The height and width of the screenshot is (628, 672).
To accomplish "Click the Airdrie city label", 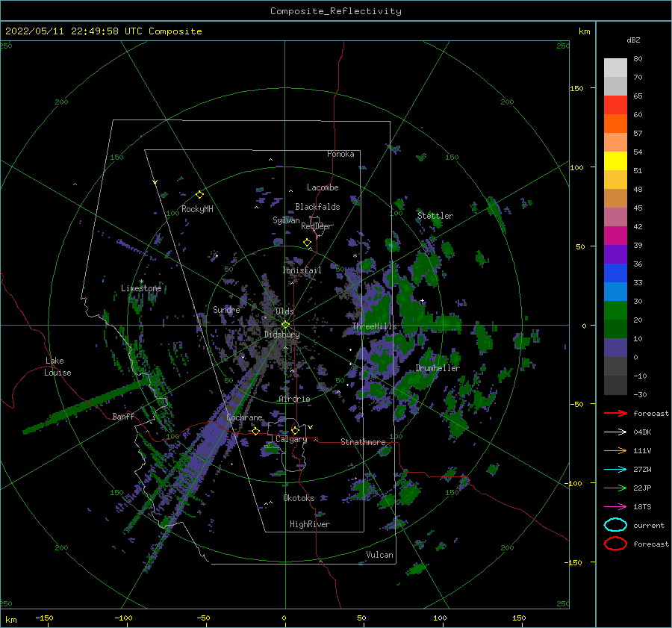I will click(x=294, y=399).
